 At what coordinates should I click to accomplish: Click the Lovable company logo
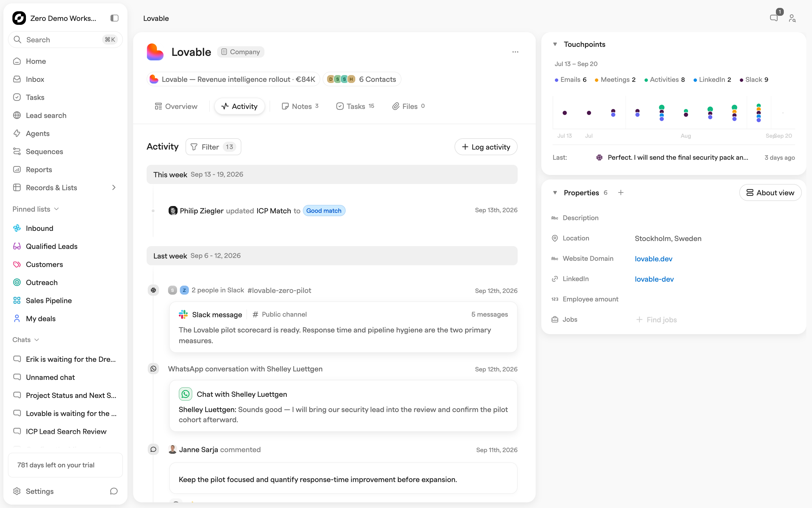155,52
